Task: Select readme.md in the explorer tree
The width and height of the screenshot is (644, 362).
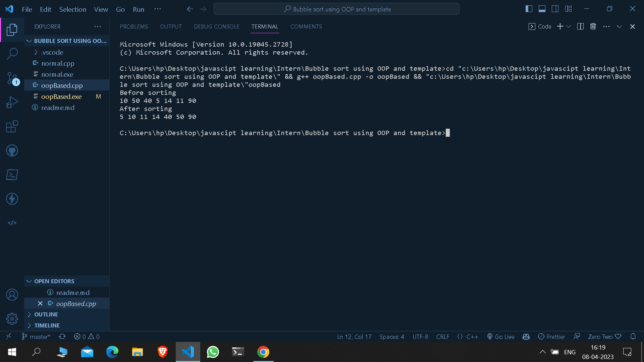Action: click(58, 107)
